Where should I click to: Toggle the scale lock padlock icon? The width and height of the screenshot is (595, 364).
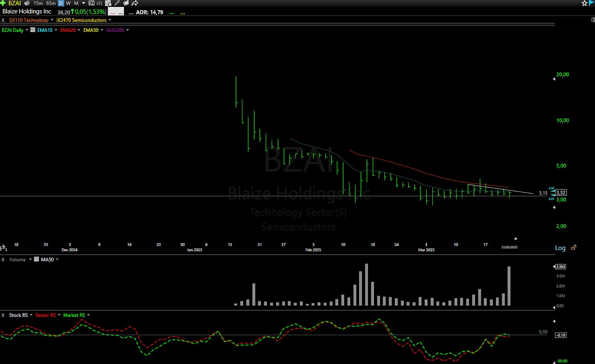(574, 248)
